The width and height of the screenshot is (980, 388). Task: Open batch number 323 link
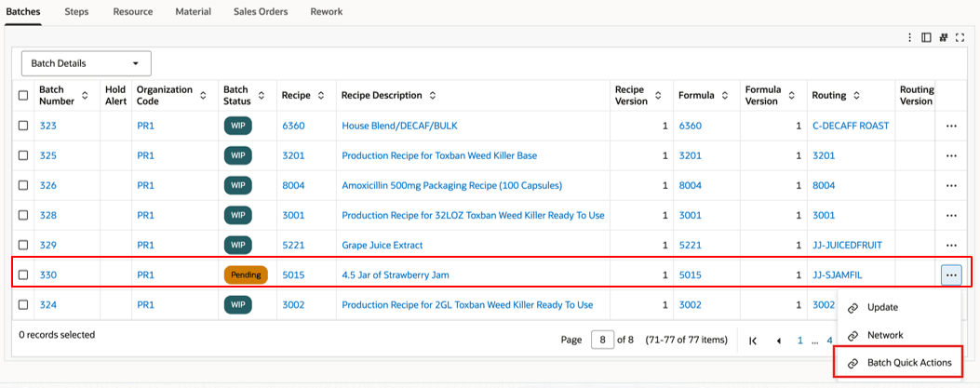pyautogui.click(x=48, y=126)
